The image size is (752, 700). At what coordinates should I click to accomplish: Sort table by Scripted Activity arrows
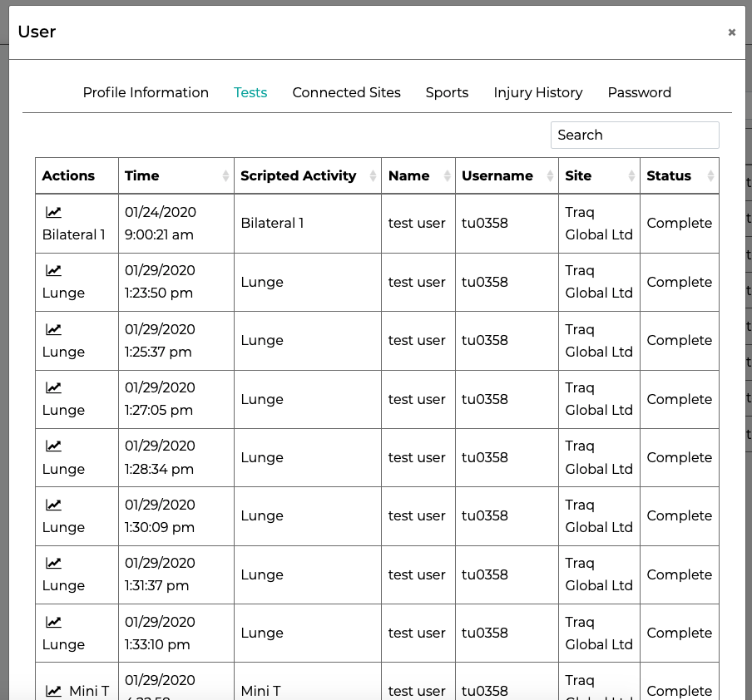click(x=373, y=176)
